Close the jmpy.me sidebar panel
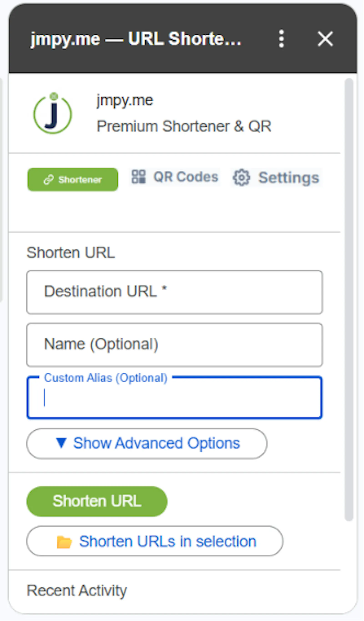Image resolution: width=364 pixels, height=621 pixels. [x=325, y=39]
